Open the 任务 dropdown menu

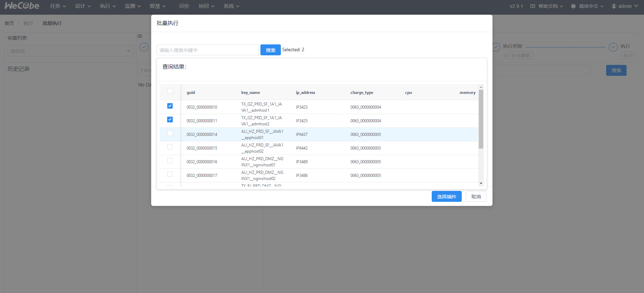tap(58, 6)
